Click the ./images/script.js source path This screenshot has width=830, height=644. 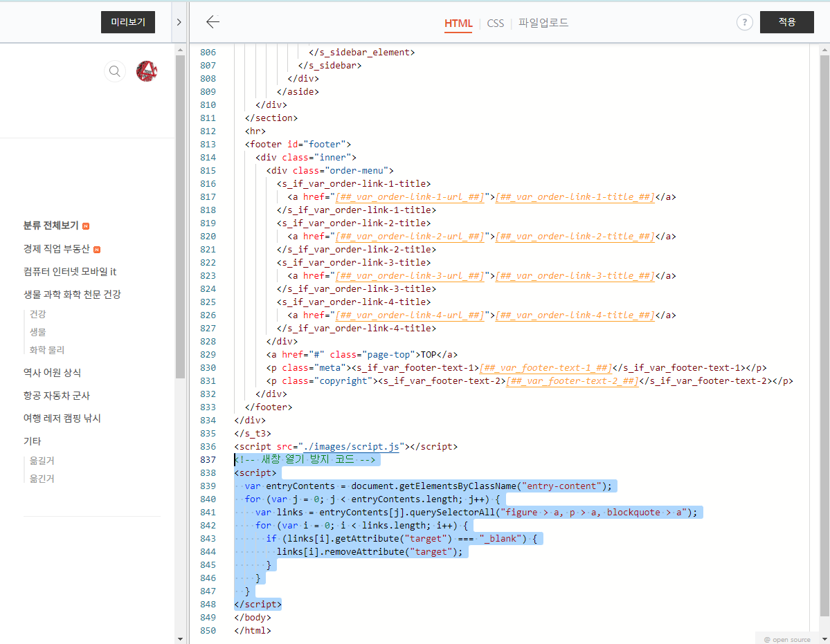click(352, 446)
